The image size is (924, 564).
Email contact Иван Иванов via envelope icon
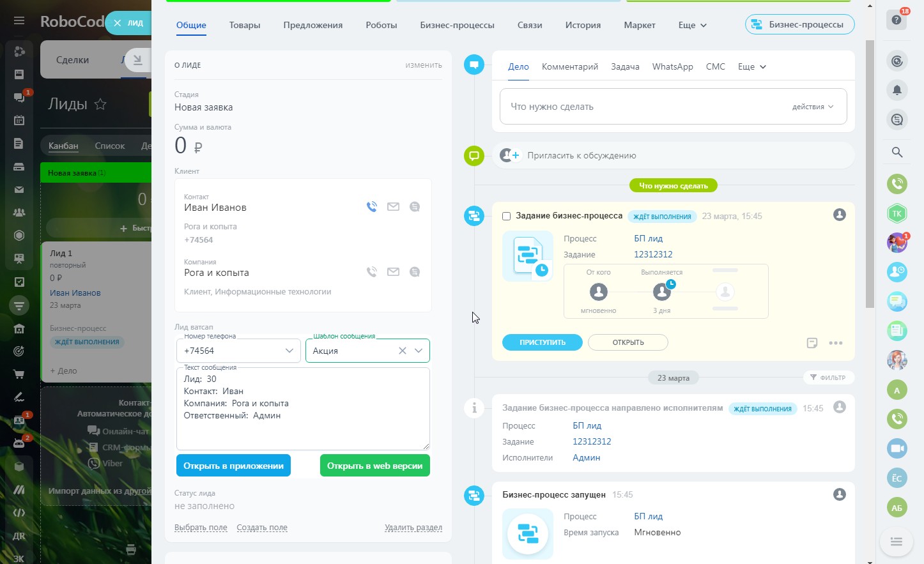click(393, 206)
